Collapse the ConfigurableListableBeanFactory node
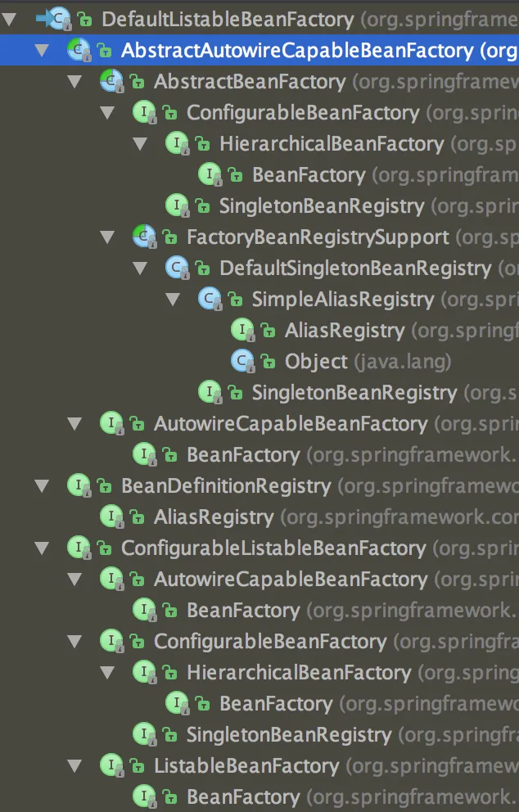 (42, 548)
